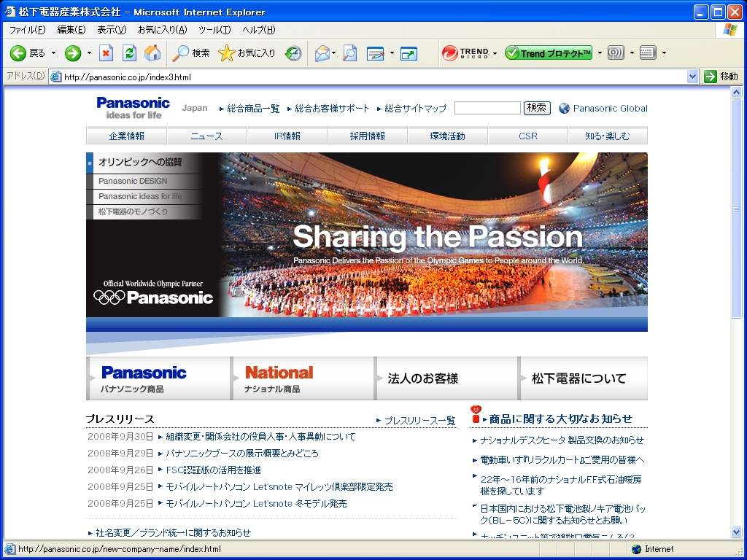
Task: Click the keyboard toolbar icon
Action: click(648, 52)
